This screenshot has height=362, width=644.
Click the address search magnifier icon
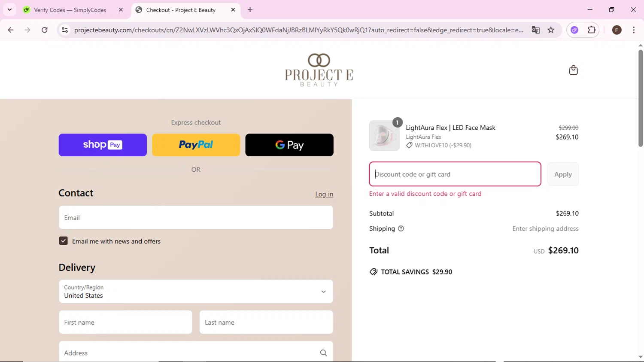pos(323,353)
